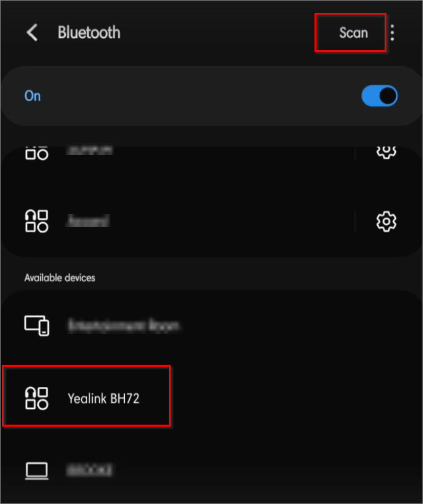Viewport: 423px width, 504px height.
Task: Tap the second paired device's headset icon
Action: [x=36, y=221]
